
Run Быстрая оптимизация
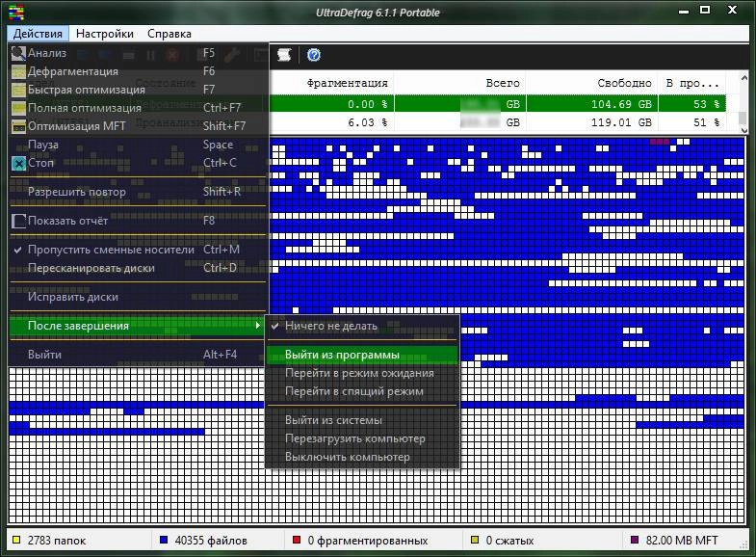coord(138,90)
